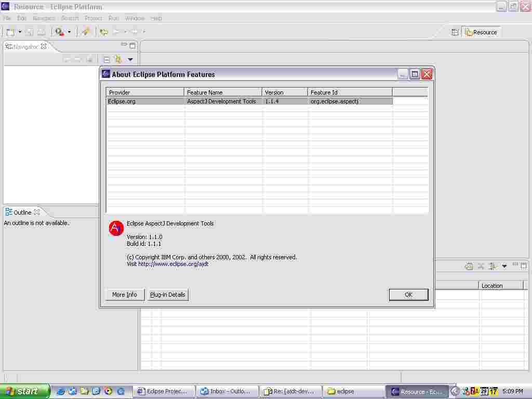The image size is (532, 399).
Task: Expand hidden system tray icons chevron
Action: click(x=455, y=392)
